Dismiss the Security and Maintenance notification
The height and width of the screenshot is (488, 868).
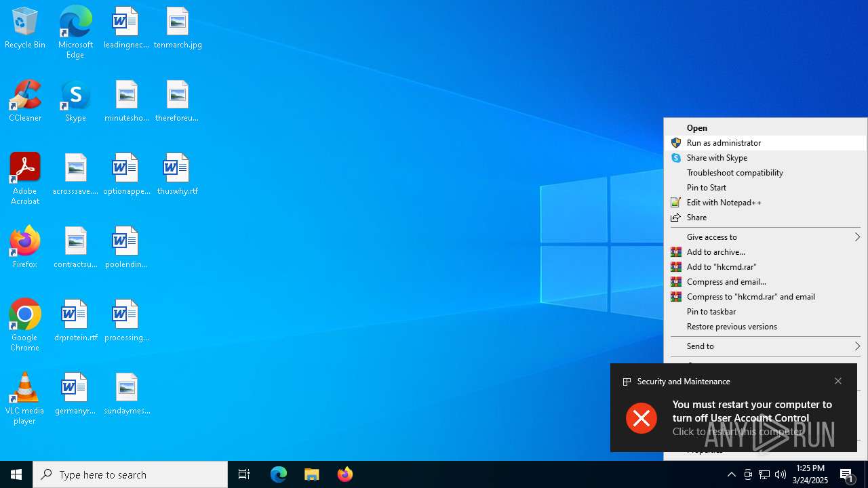point(838,381)
